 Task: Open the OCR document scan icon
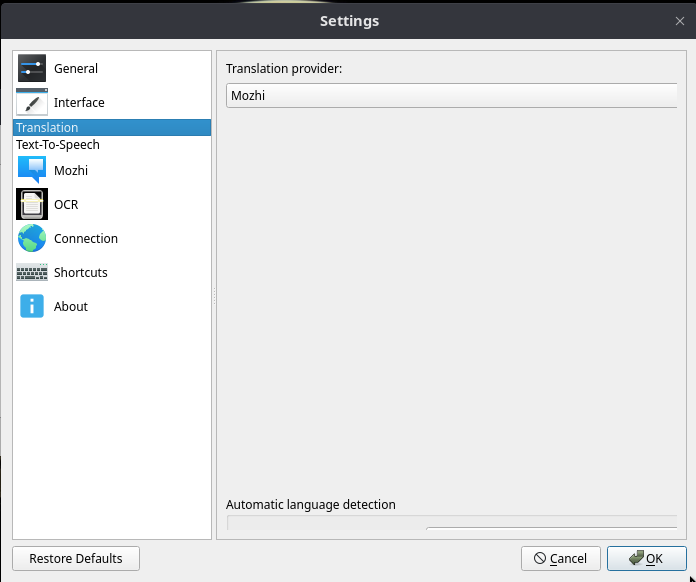point(32,205)
